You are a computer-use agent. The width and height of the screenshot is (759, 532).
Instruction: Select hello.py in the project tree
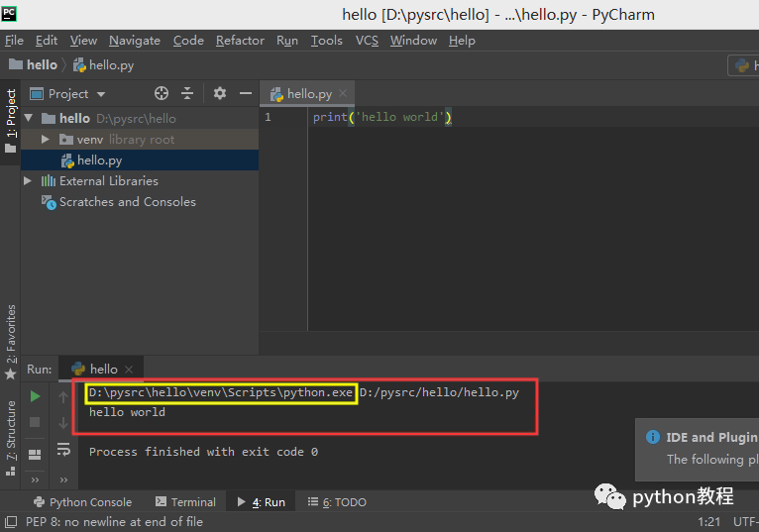tap(140, 160)
